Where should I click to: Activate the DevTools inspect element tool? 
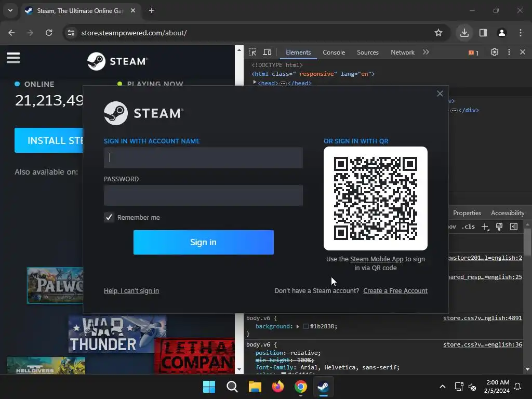252,52
